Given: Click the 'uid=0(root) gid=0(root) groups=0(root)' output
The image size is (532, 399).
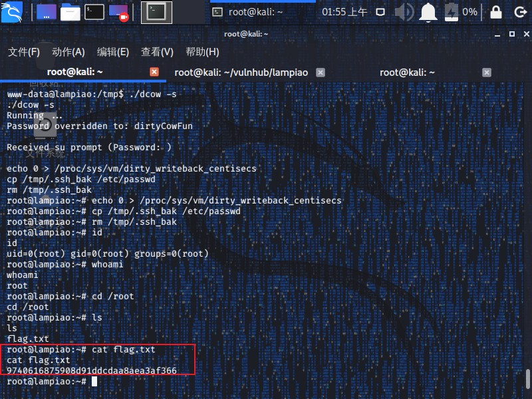Looking at the screenshot, I should pyautogui.click(x=108, y=254).
